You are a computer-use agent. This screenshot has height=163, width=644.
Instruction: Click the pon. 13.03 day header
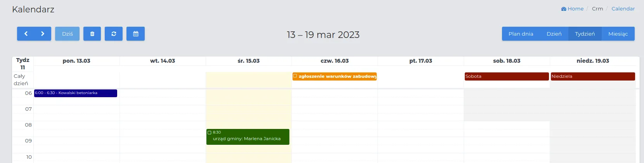point(76,61)
